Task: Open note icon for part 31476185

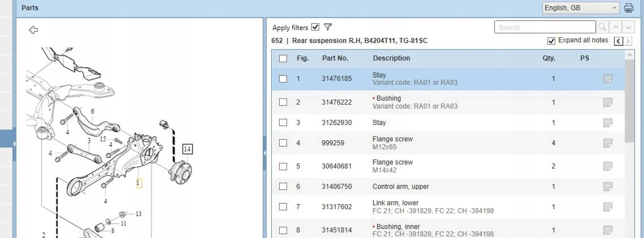Action: (x=608, y=79)
